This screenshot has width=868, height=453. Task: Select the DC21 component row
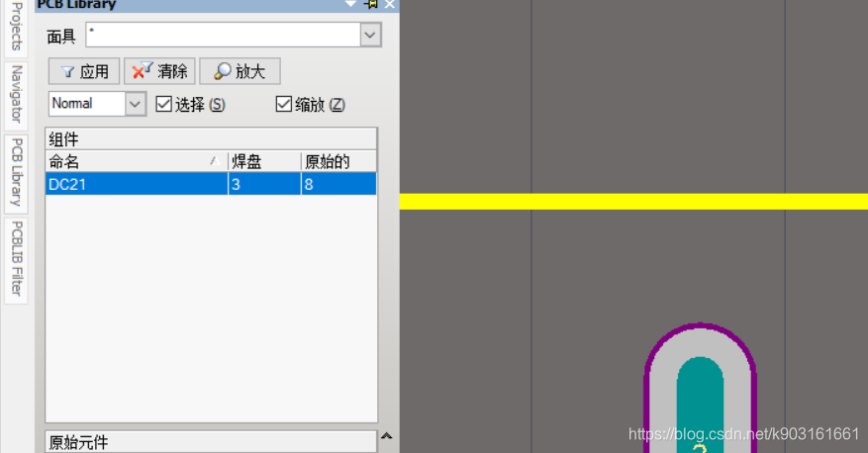211,184
